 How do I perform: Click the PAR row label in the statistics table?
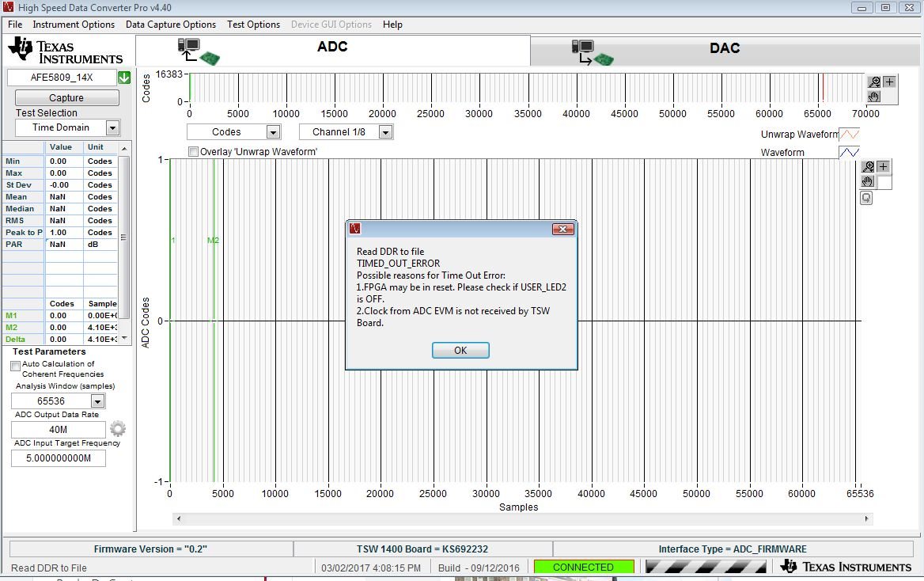13,245
